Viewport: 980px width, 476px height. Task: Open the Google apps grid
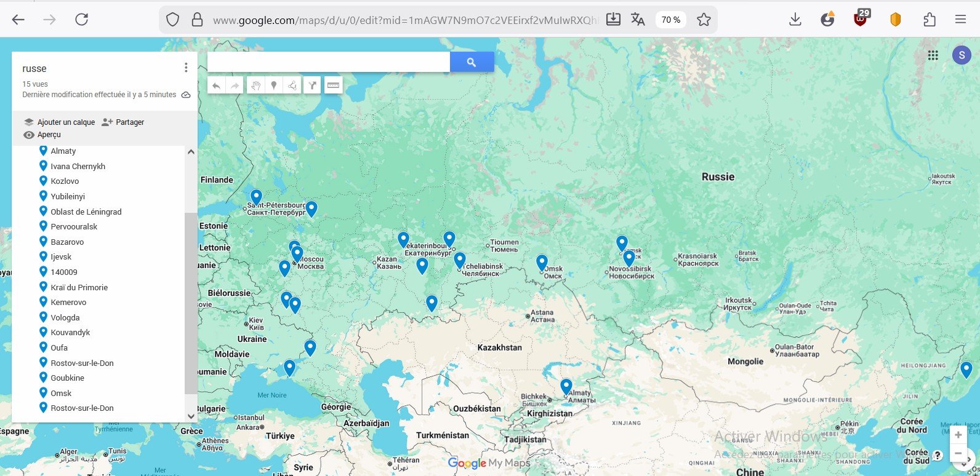click(933, 55)
